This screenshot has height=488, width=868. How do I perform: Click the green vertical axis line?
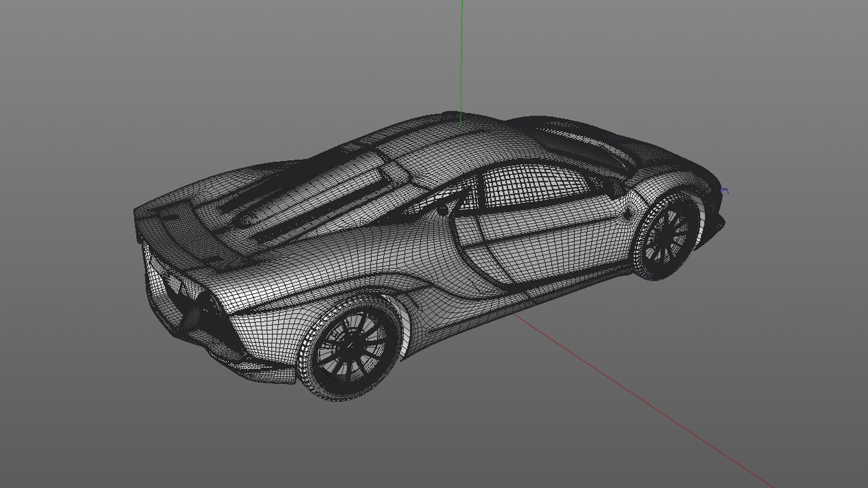click(x=461, y=62)
